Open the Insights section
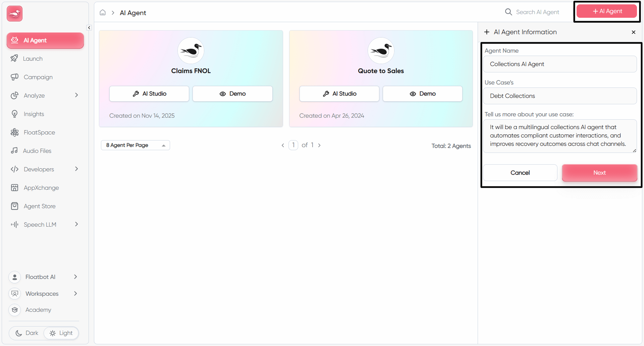The image size is (644, 346). tap(34, 114)
